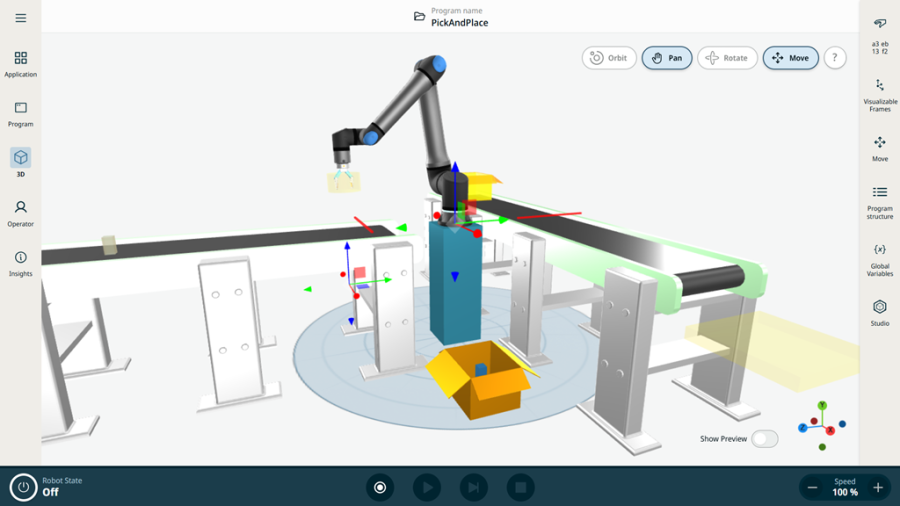The image size is (900, 506).
Task: Select the 3D view tab
Action: [x=20, y=162]
